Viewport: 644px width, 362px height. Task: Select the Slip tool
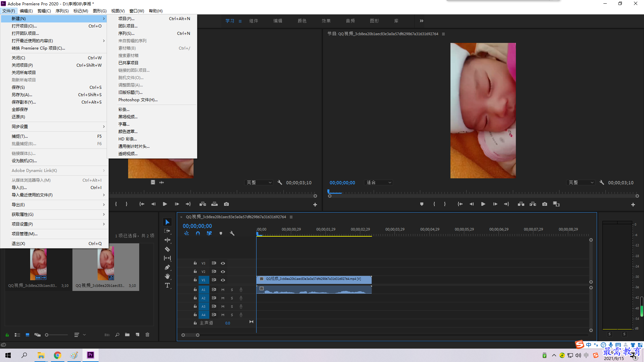click(167, 258)
